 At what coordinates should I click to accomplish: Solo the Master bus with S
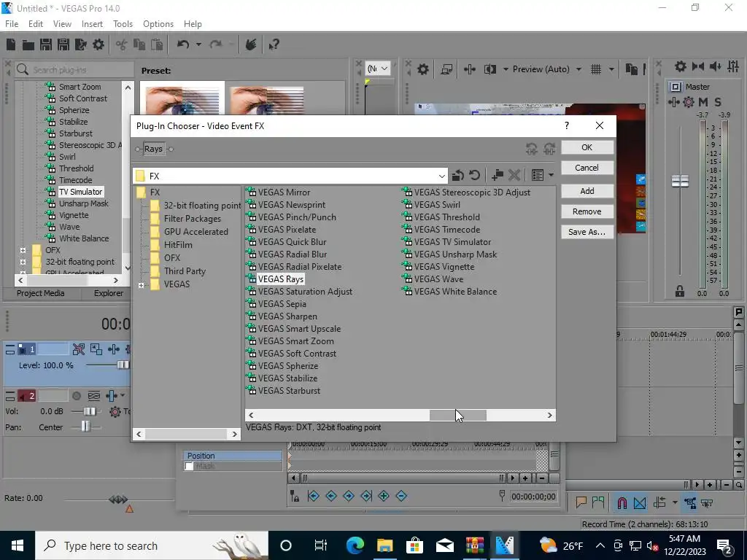(x=718, y=102)
